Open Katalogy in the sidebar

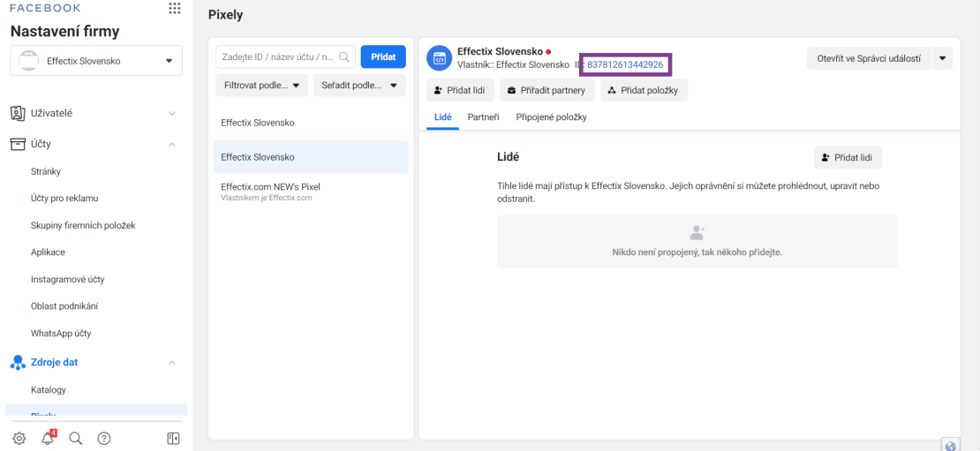[49, 390]
